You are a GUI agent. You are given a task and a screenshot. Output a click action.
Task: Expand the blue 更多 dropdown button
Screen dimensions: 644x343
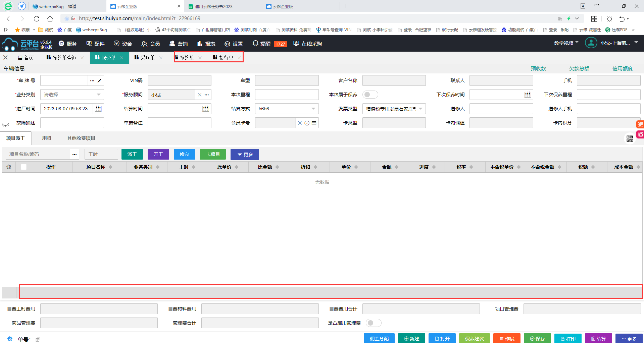pyautogui.click(x=245, y=154)
